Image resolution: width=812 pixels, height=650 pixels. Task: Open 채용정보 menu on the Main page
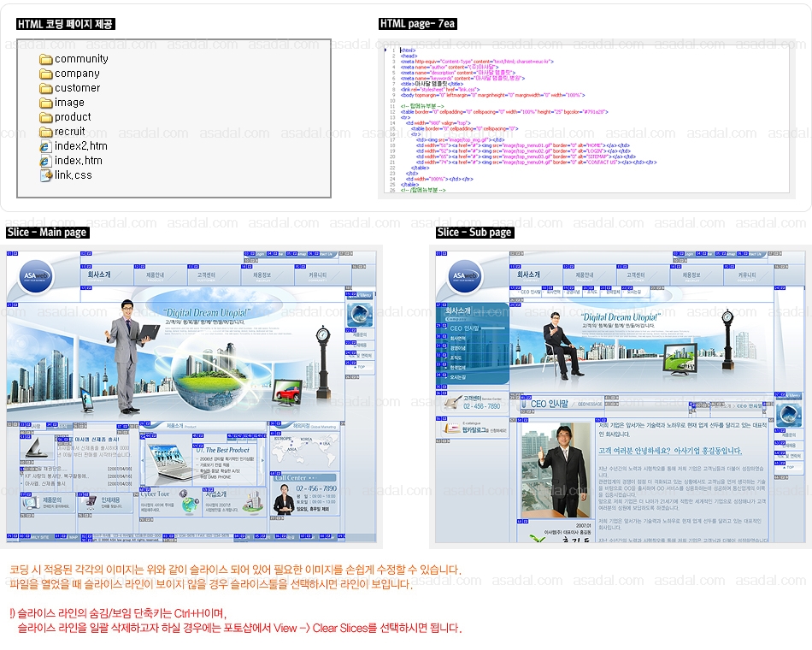pyautogui.click(x=262, y=275)
